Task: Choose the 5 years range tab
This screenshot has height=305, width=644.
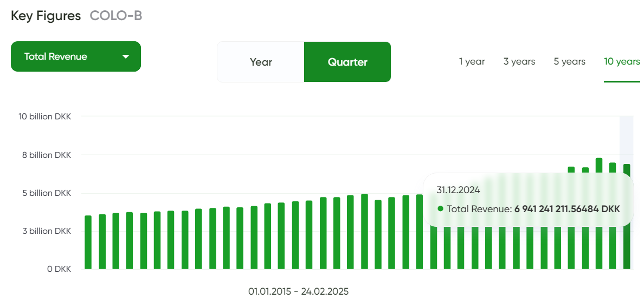Action: (569, 62)
